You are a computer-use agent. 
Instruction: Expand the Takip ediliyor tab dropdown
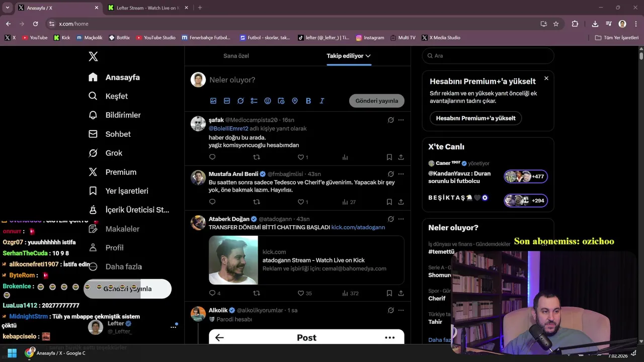[368, 56]
